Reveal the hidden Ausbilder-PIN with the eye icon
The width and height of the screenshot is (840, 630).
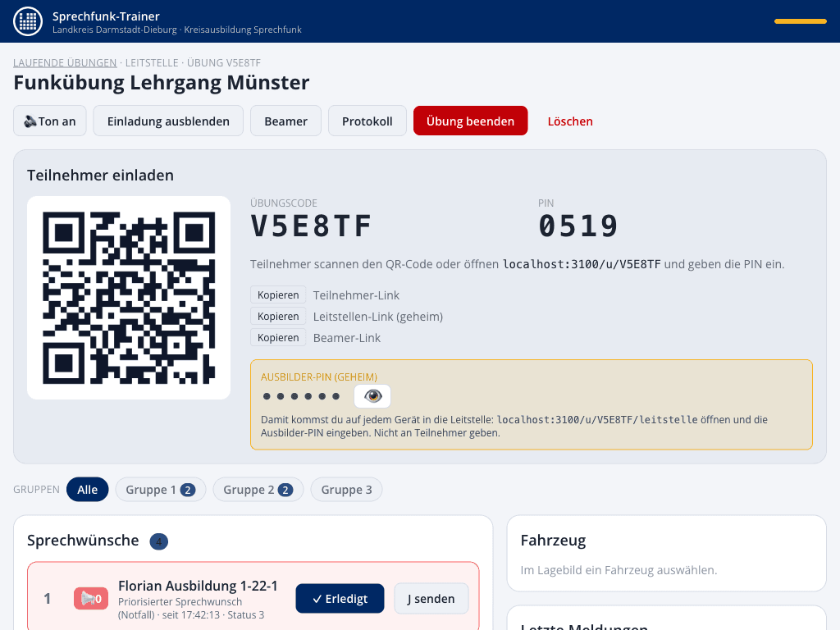point(372,396)
